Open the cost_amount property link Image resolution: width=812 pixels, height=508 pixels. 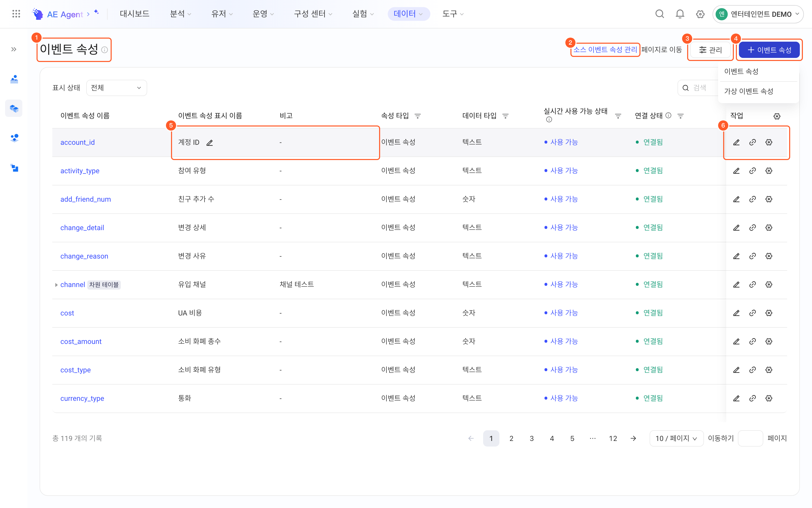point(81,342)
